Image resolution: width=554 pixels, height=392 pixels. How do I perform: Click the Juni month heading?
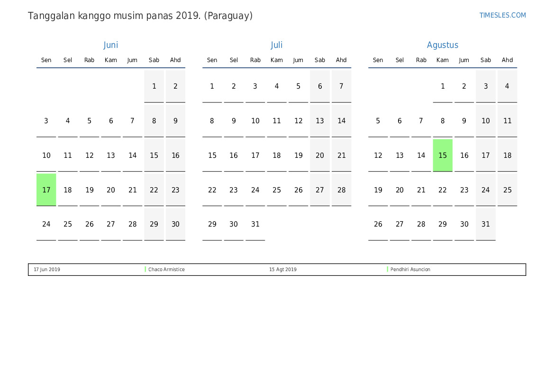point(110,45)
